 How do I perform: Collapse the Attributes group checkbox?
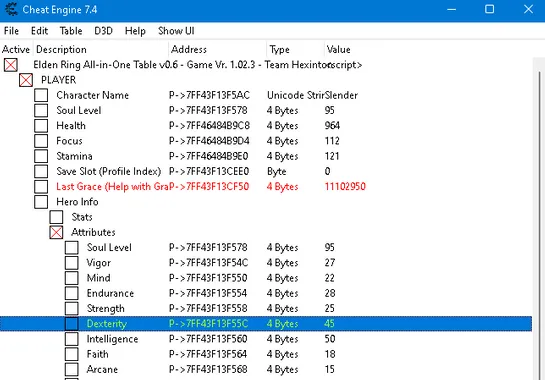[56, 232]
